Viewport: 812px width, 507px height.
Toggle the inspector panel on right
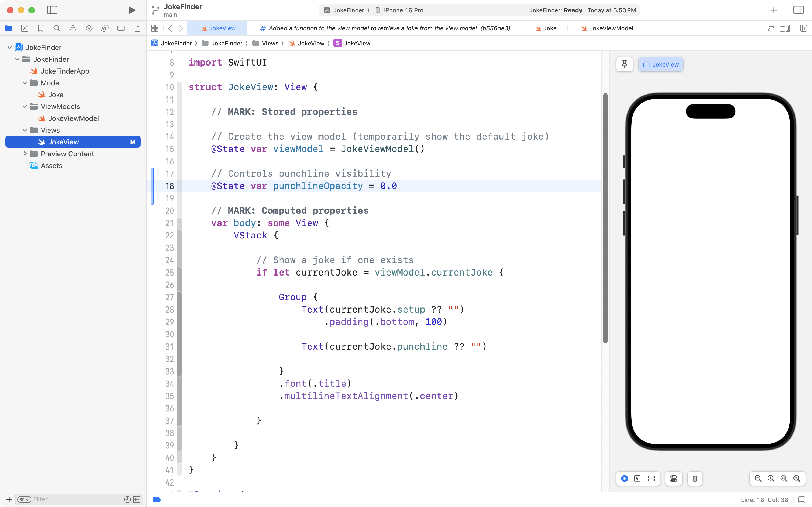pyautogui.click(x=798, y=10)
